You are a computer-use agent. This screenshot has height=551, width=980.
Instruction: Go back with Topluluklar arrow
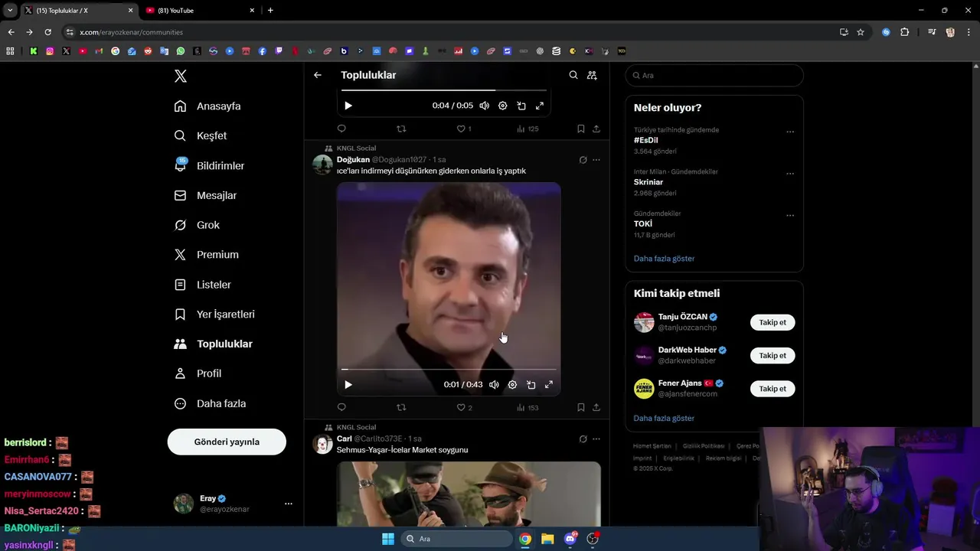[x=318, y=75]
